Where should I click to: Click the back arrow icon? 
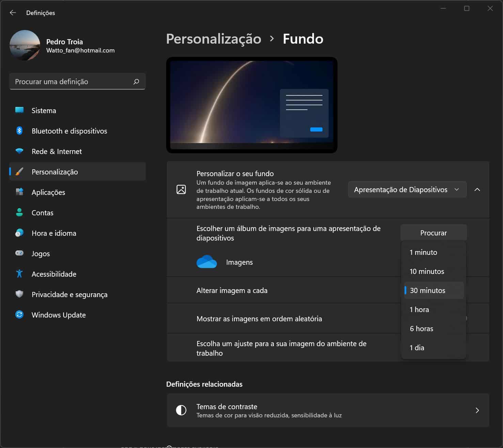[13, 13]
